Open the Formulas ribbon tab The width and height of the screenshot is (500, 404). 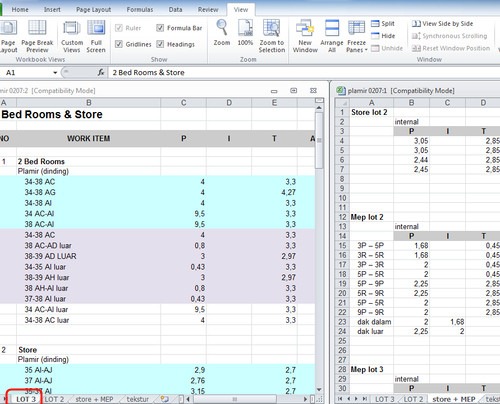pos(140,9)
